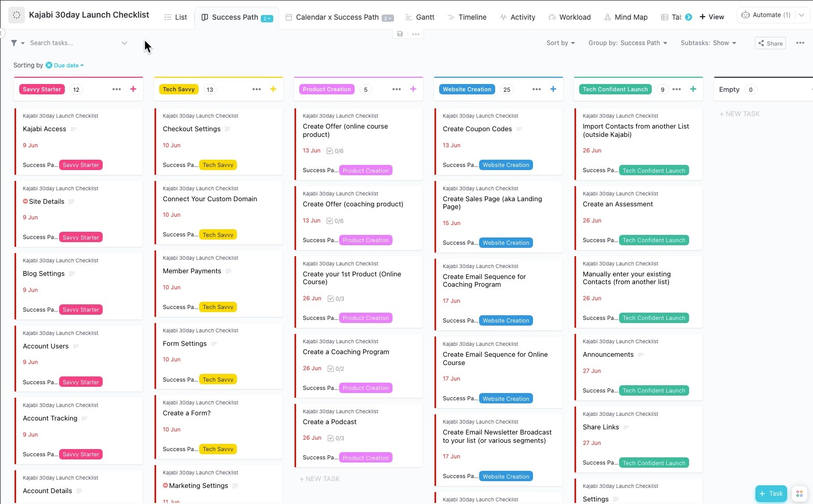The width and height of the screenshot is (813, 504).
Task: Remove the Due date sorting with the x icon
Action: [49, 65]
